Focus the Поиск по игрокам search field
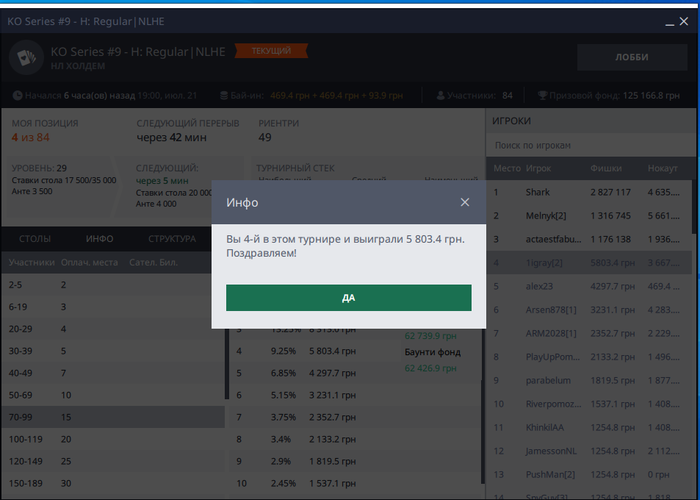The image size is (700, 500). pyautogui.click(x=590, y=145)
